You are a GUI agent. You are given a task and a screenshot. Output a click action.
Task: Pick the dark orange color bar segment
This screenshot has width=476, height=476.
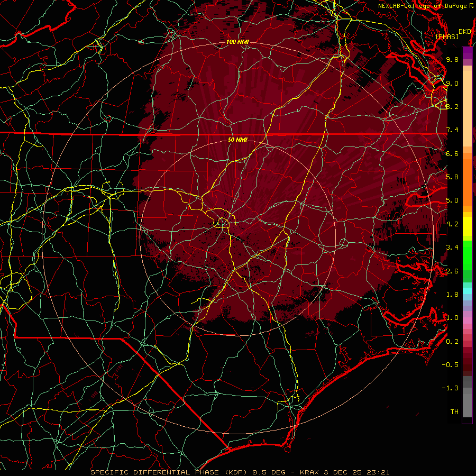pos(467,183)
